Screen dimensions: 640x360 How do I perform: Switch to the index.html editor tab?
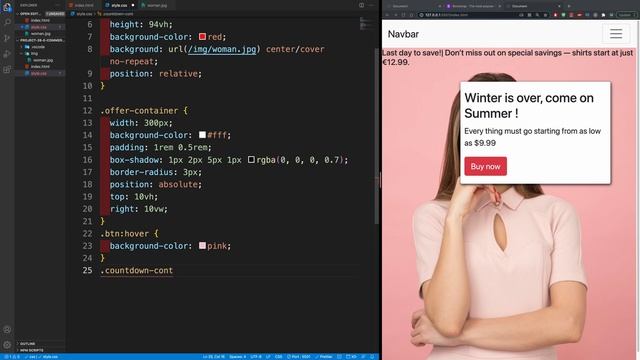(83, 5)
